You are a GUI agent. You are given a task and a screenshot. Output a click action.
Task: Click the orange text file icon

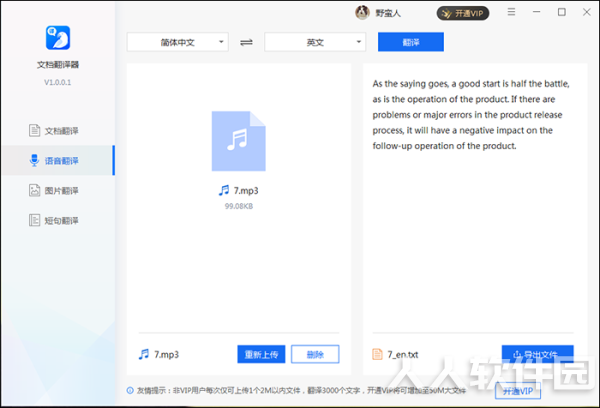coord(377,354)
